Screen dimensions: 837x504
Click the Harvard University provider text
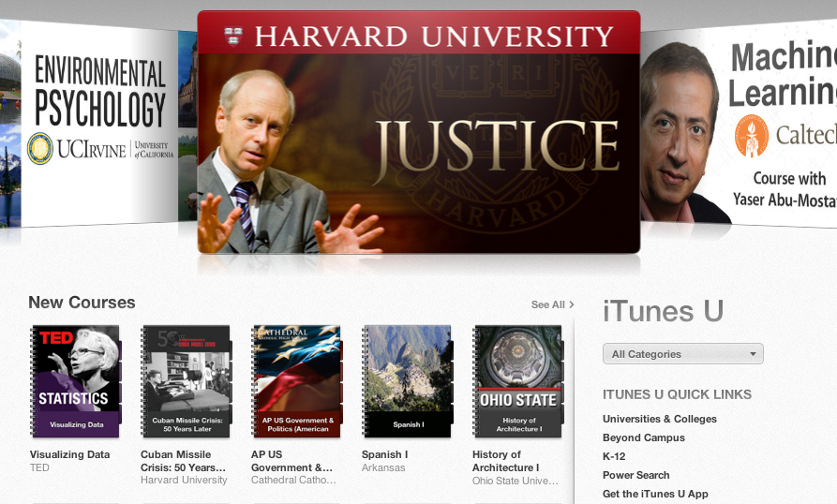184,480
